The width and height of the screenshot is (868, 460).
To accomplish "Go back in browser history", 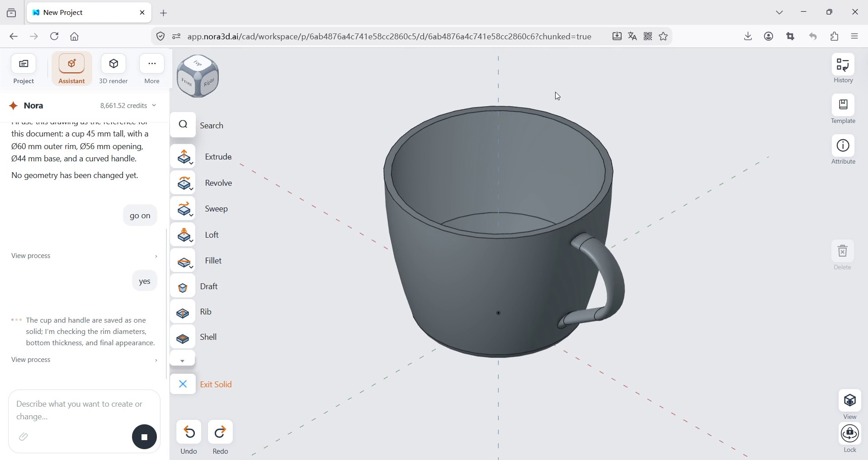I will pyautogui.click(x=14, y=37).
